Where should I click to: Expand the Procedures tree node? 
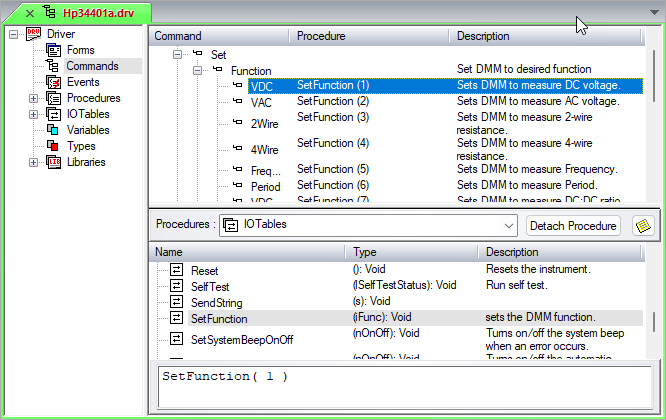tap(34, 98)
